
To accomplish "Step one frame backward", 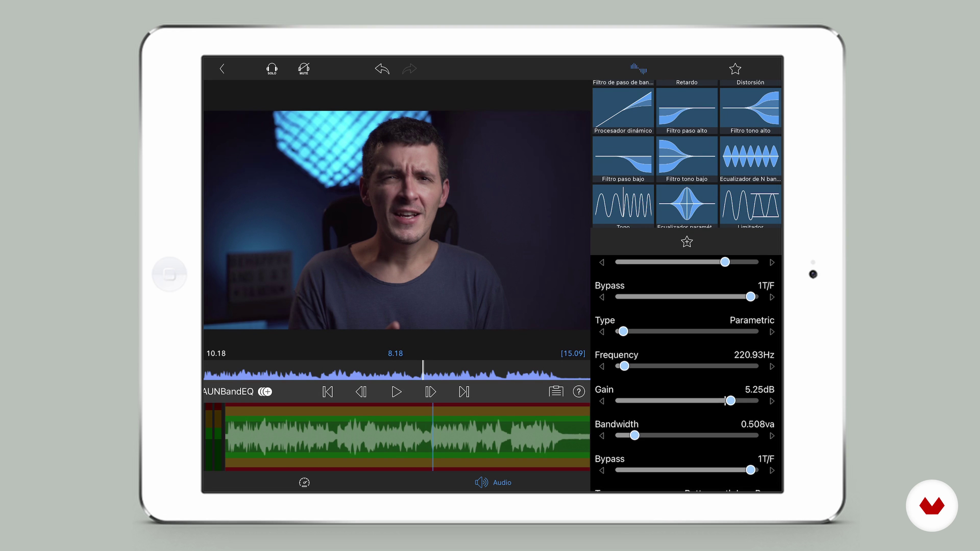I will 361,392.
